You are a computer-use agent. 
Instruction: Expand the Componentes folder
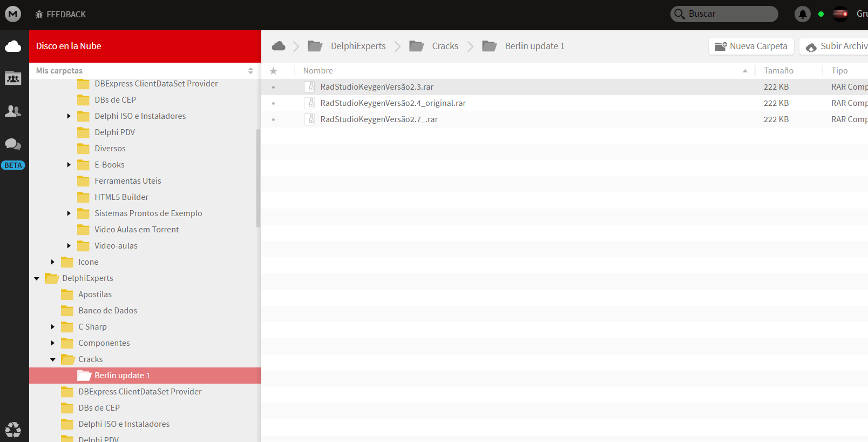coord(52,343)
